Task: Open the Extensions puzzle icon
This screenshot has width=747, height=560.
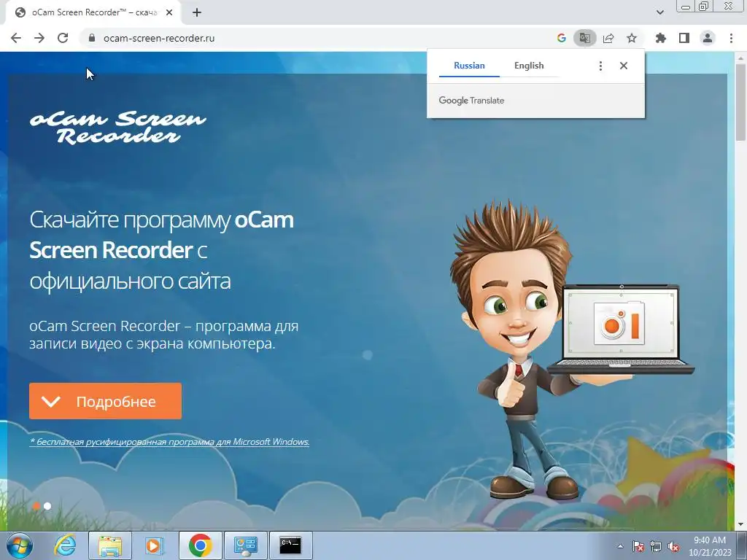Action: [x=661, y=38]
